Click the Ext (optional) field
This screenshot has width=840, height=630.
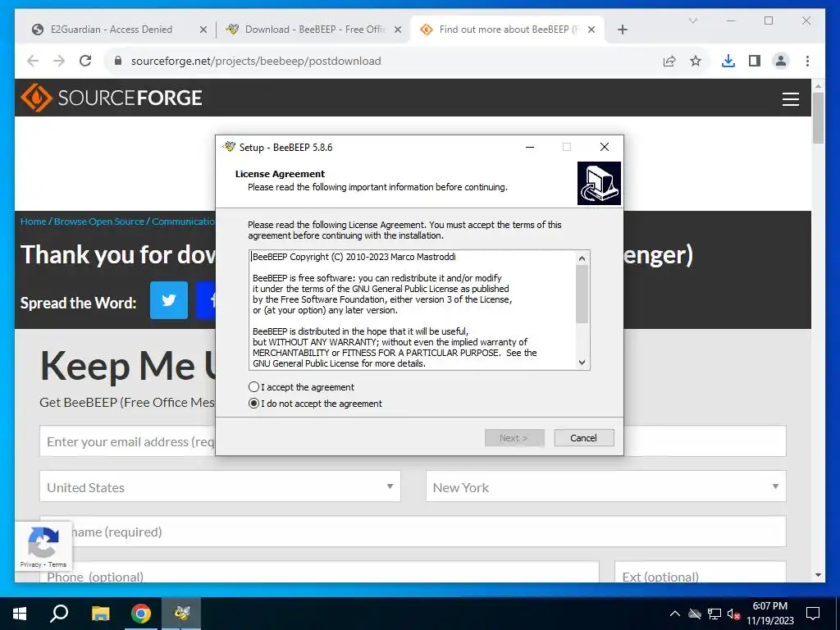point(701,572)
